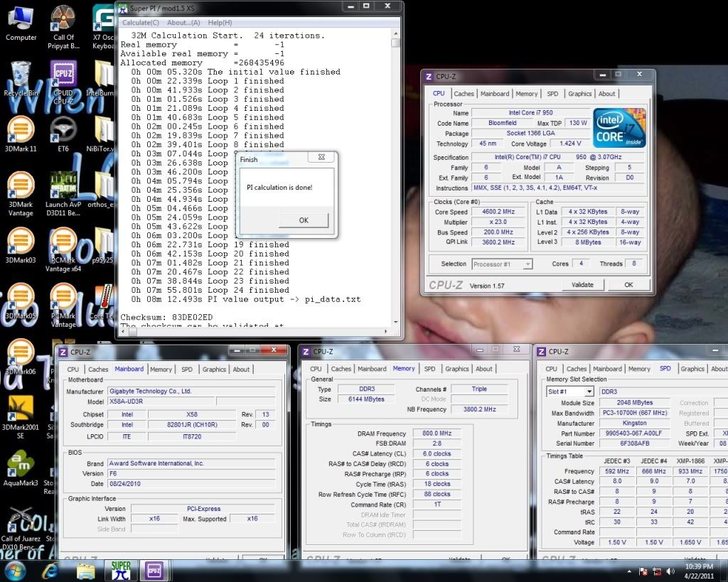Open the volume control in the system tray

tap(670, 571)
